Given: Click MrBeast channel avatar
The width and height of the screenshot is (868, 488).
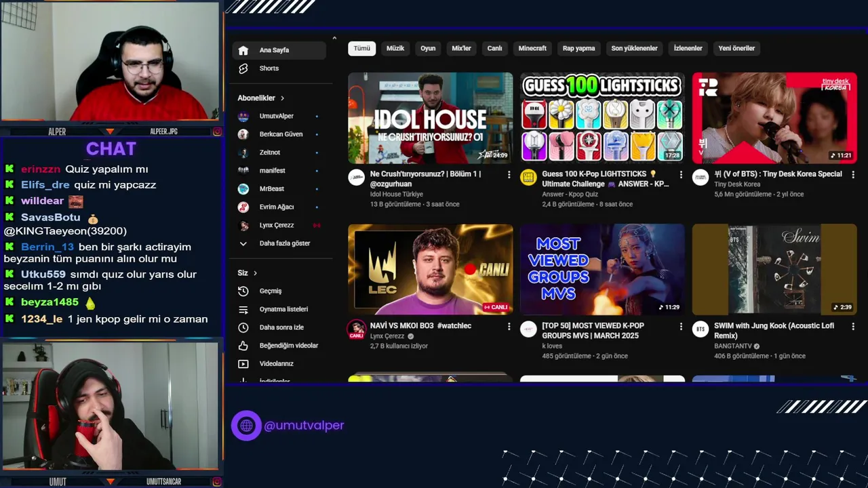Looking at the screenshot, I should (243, 188).
